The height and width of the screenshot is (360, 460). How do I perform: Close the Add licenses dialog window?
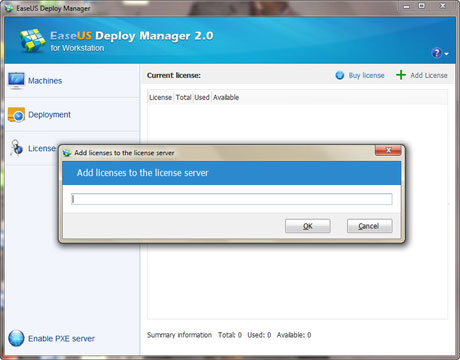(388, 150)
